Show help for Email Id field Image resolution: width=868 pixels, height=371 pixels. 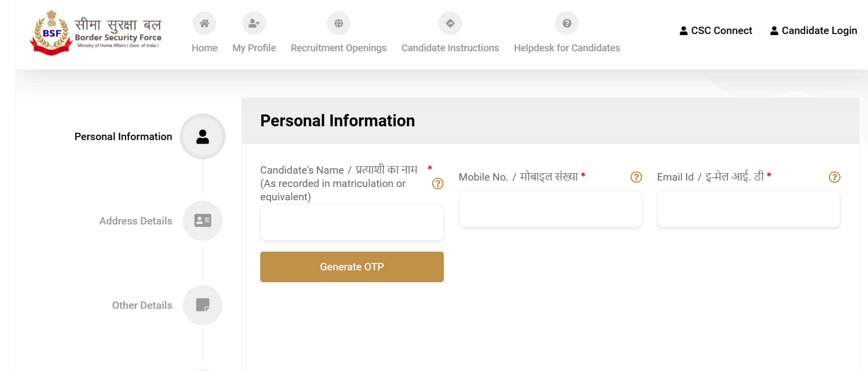(834, 177)
